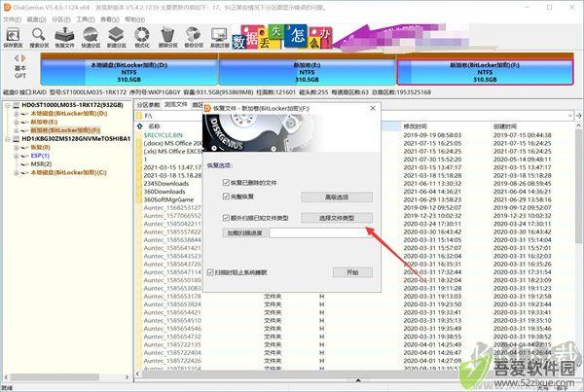Click the 名称 column header

coord(154,126)
